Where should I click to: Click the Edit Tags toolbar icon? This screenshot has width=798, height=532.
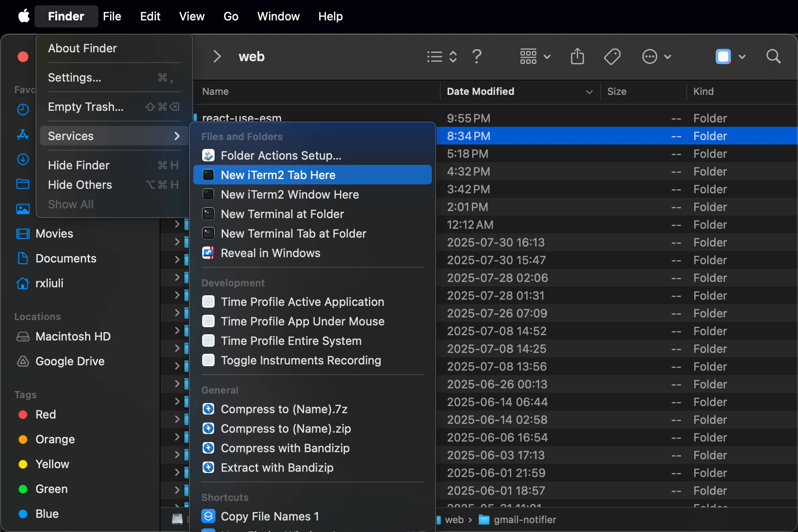tap(612, 57)
